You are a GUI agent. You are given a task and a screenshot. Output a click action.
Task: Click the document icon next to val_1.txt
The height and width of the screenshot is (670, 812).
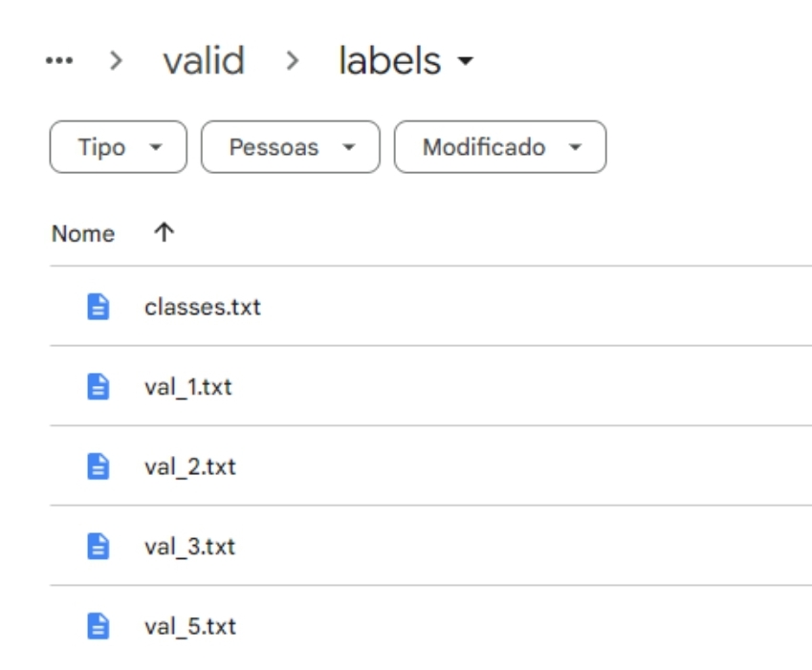click(98, 386)
